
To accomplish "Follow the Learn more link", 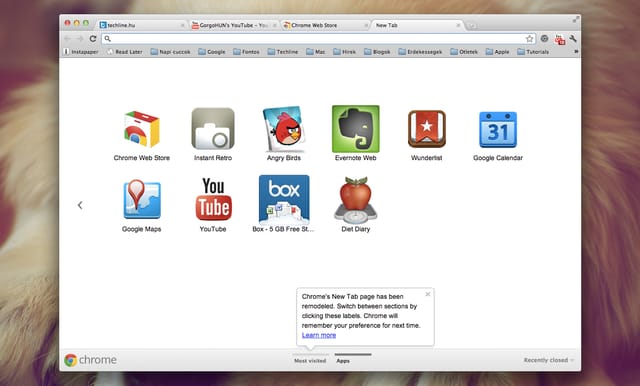I will click(319, 335).
